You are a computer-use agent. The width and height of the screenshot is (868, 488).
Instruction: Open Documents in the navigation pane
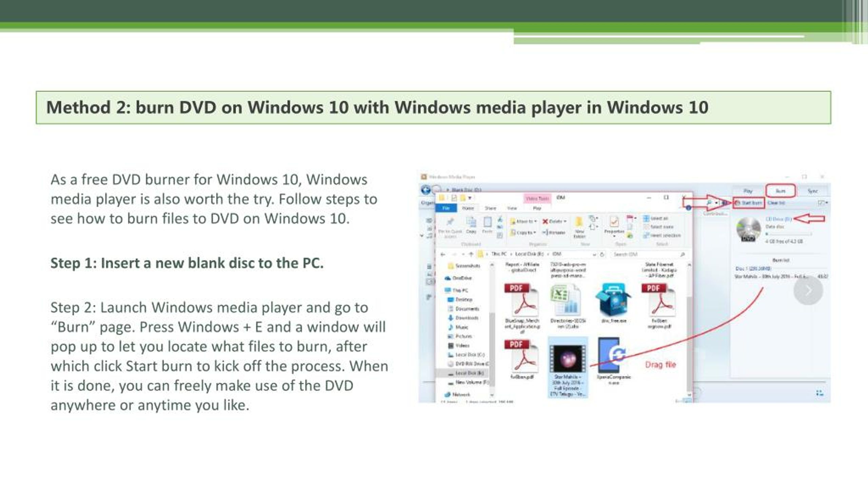tap(463, 309)
